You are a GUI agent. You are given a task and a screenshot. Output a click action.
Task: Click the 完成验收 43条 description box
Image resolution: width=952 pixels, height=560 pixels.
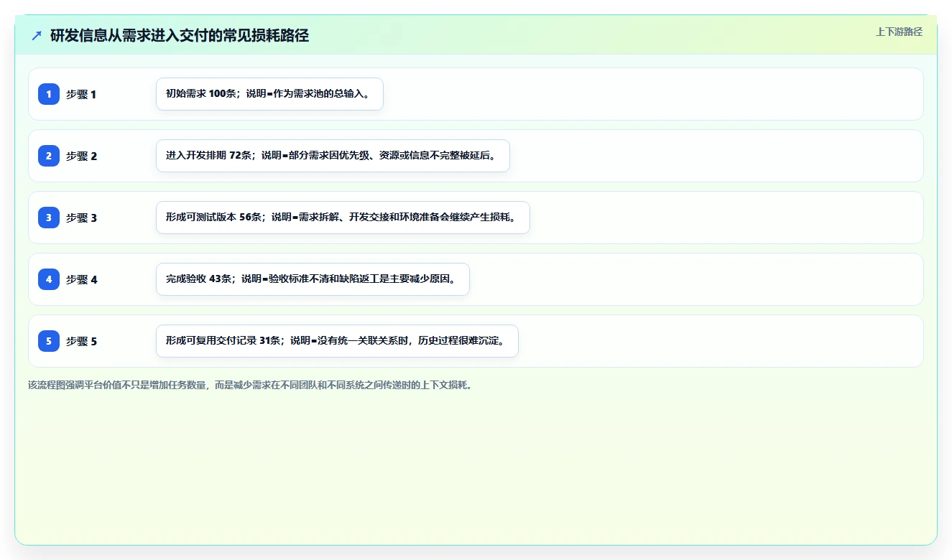click(x=313, y=279)
